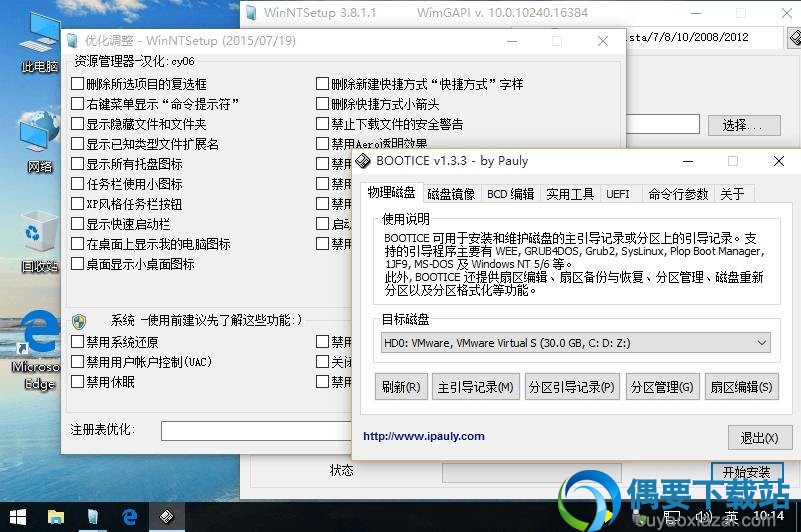Click 开始安装 button in WinNTSetup
Screen dimensions: 801x532
point(746,472)
